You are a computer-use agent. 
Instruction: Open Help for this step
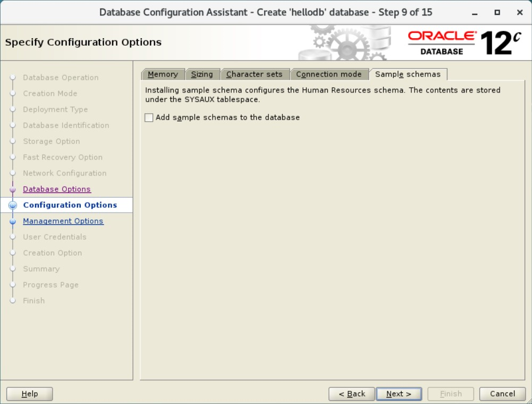[30, 394]
